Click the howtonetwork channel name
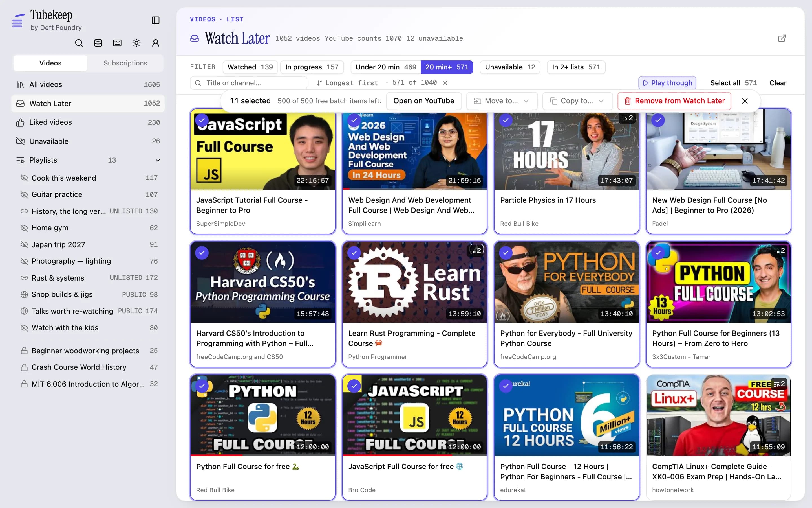 click(672, 490)
